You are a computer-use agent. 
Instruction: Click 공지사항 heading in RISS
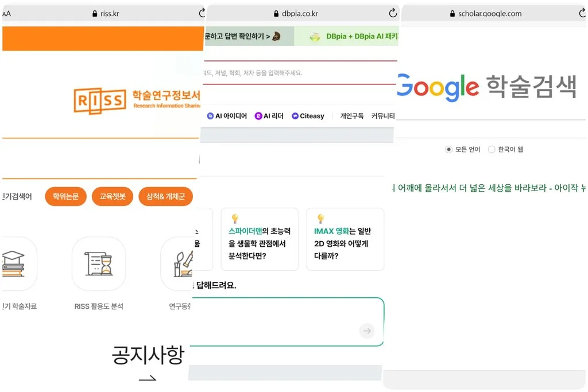pos(148,354)
